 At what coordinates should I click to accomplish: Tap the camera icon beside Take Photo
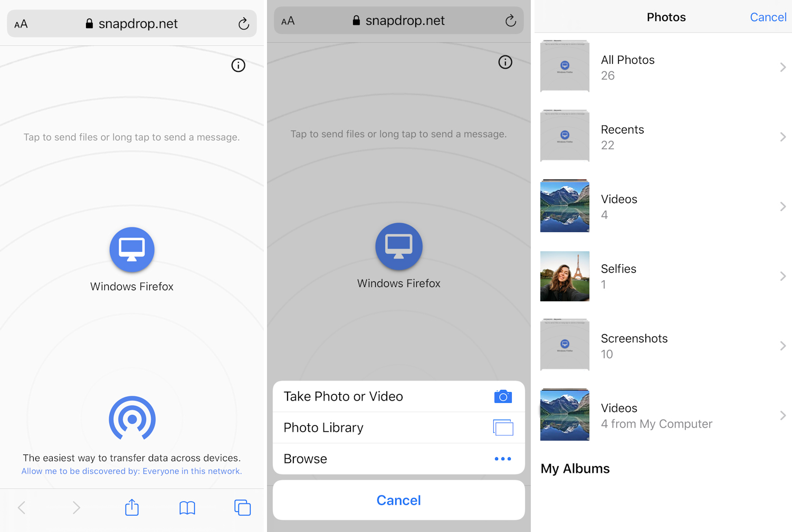[x=503, y=396]
